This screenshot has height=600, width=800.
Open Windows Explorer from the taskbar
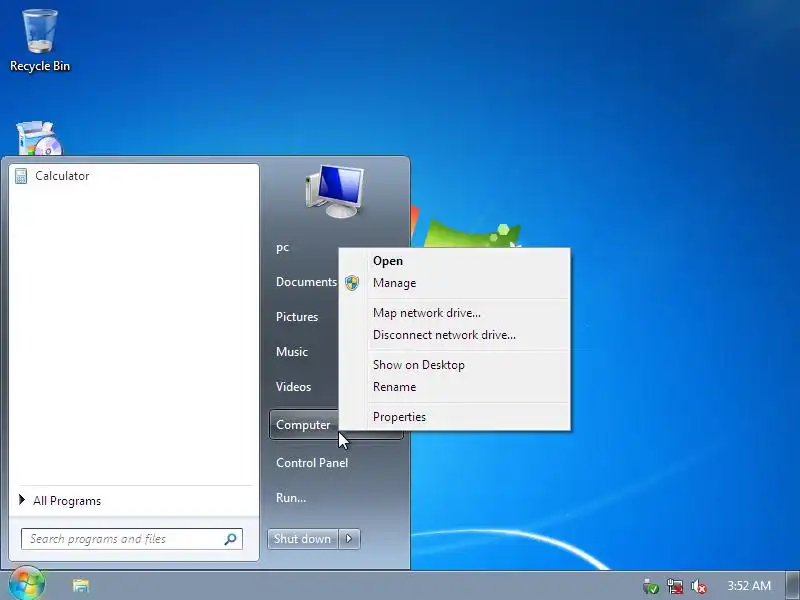point(81,585)
